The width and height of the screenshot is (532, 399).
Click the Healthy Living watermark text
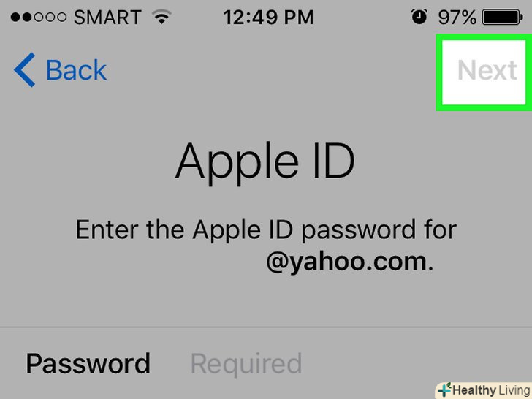click(491, 390)
